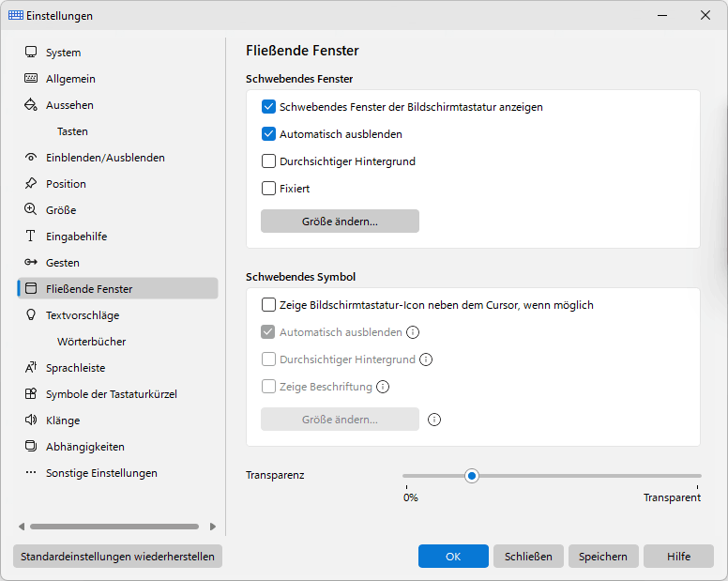728x581 pixels.
Task: Click info icon next to Automatisch ausblenden
Action: point(413,332)
